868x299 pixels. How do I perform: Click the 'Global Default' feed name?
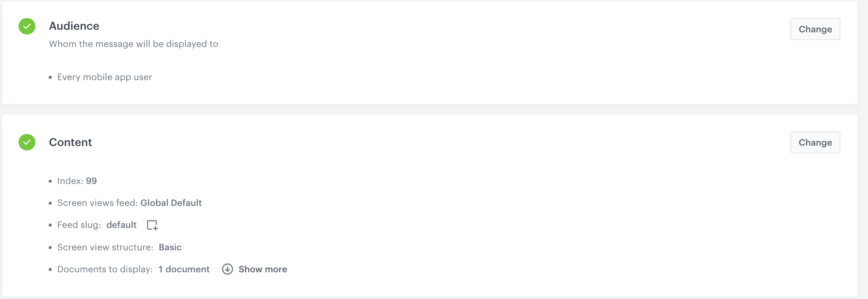point(171,203)
